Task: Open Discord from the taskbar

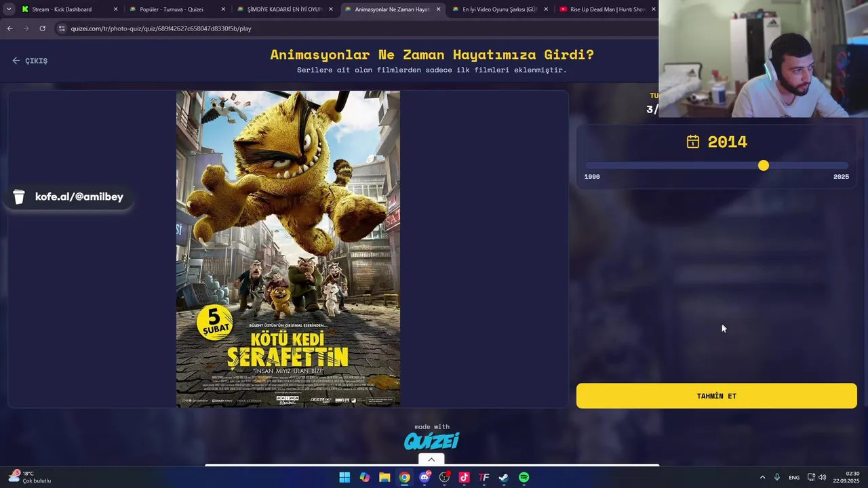Action: pyautogui.click(x=425, y=477)
